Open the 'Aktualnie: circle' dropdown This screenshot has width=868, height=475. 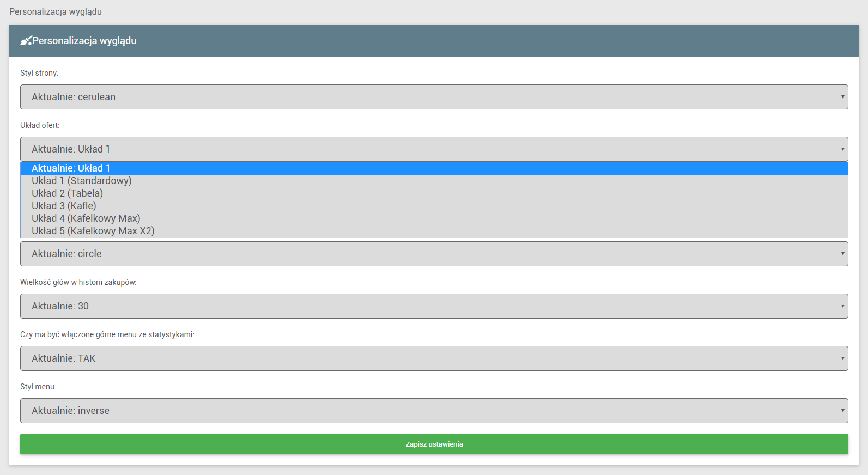coord(434,254)
